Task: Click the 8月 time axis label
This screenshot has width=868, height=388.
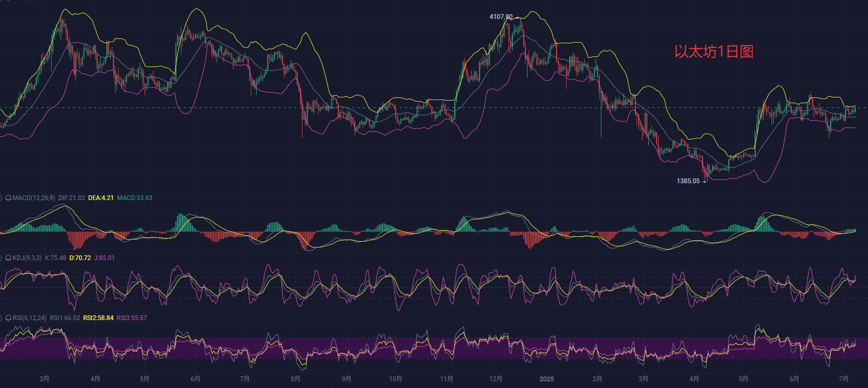Action: coord(296,379)
